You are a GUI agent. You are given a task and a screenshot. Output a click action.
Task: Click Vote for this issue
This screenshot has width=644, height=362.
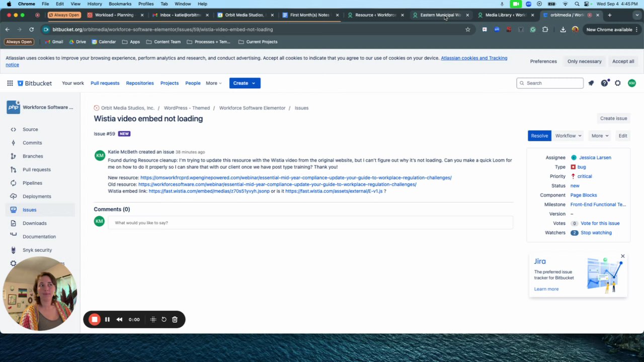coord(600,223)
